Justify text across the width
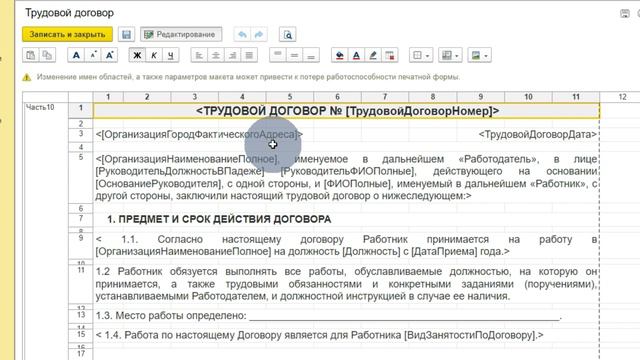 click(x=249, y=55)
